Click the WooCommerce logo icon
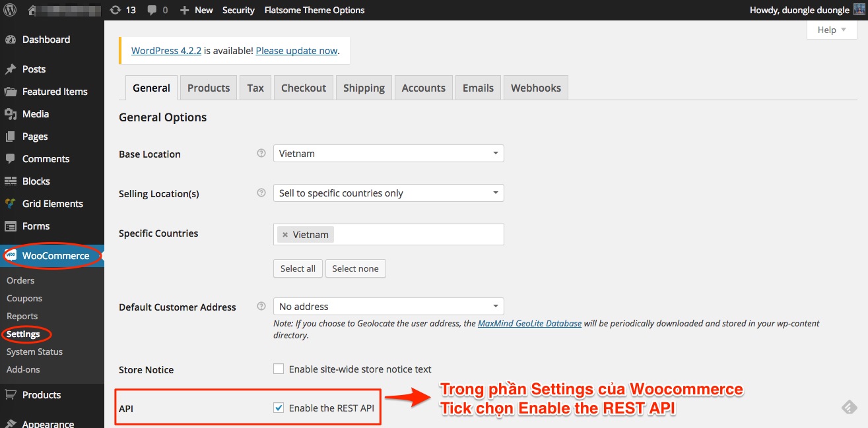This screenshot has height=428, width=868. coord(11,255)
